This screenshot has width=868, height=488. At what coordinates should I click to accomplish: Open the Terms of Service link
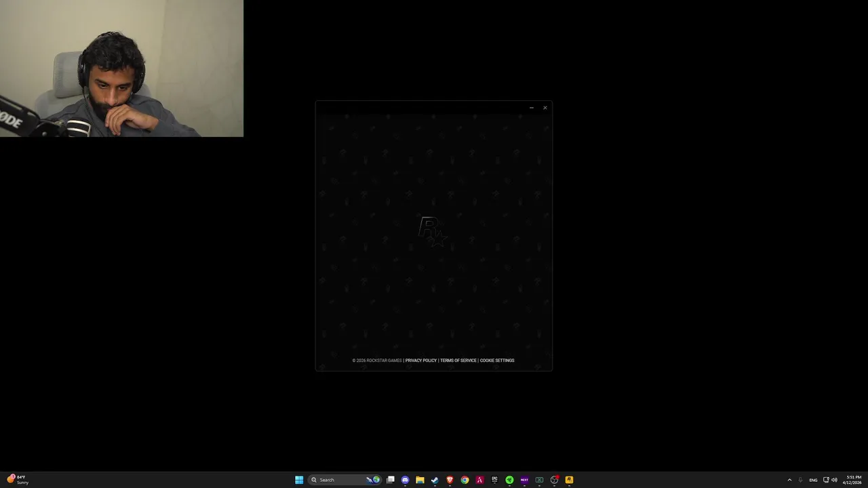458,361
